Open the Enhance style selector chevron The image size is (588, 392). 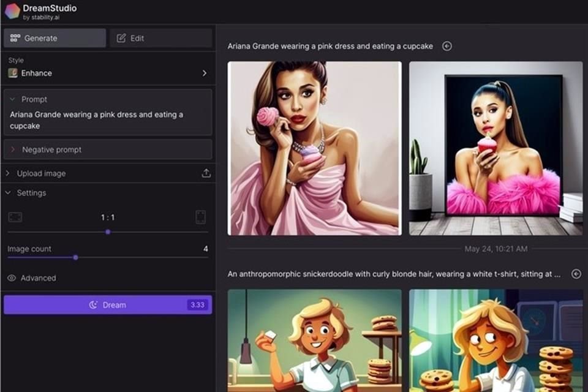(x=205, y=72)
